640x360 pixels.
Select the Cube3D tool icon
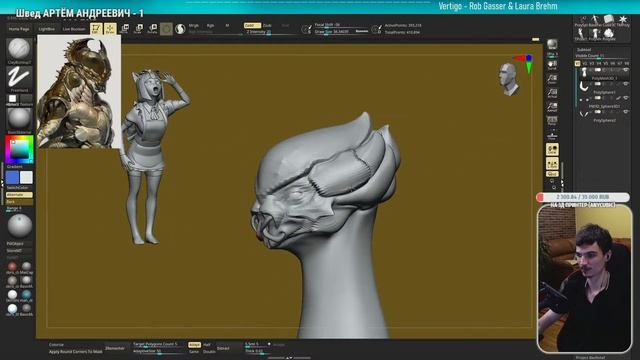pyautogui.click(x=609, y=20)
